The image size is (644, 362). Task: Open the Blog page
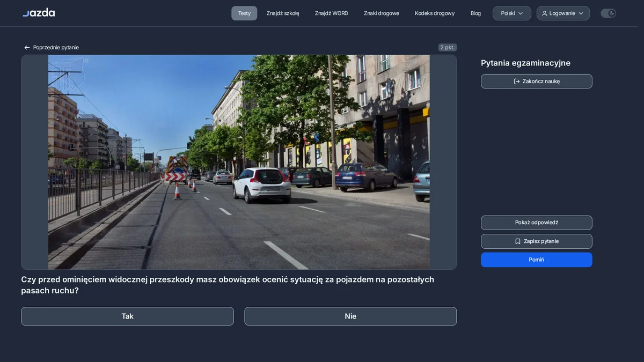(x=475, y=13)
